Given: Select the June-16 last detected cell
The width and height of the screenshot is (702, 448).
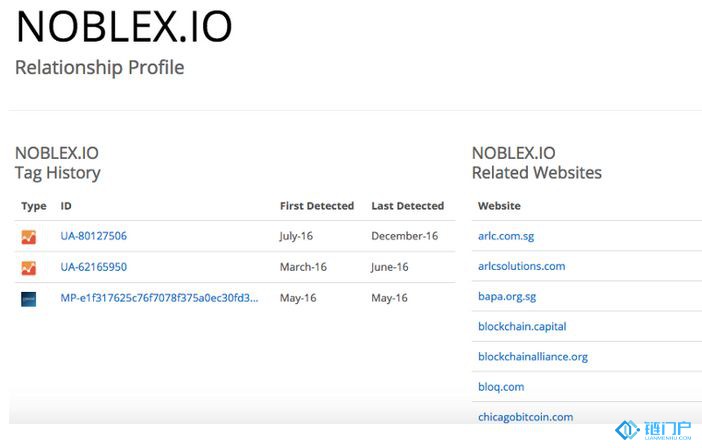Looking at the screenshot, I should coord(390,267).
